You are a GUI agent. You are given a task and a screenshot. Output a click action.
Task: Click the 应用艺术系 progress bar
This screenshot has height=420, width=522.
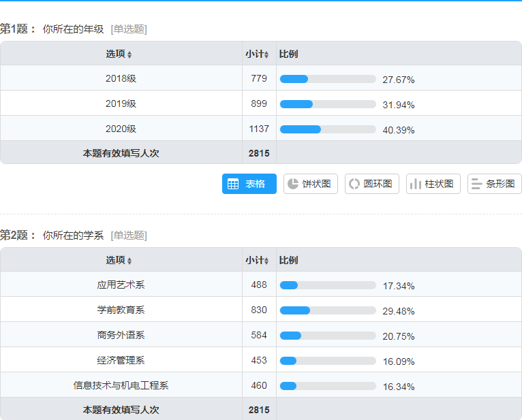pos(328,285)
